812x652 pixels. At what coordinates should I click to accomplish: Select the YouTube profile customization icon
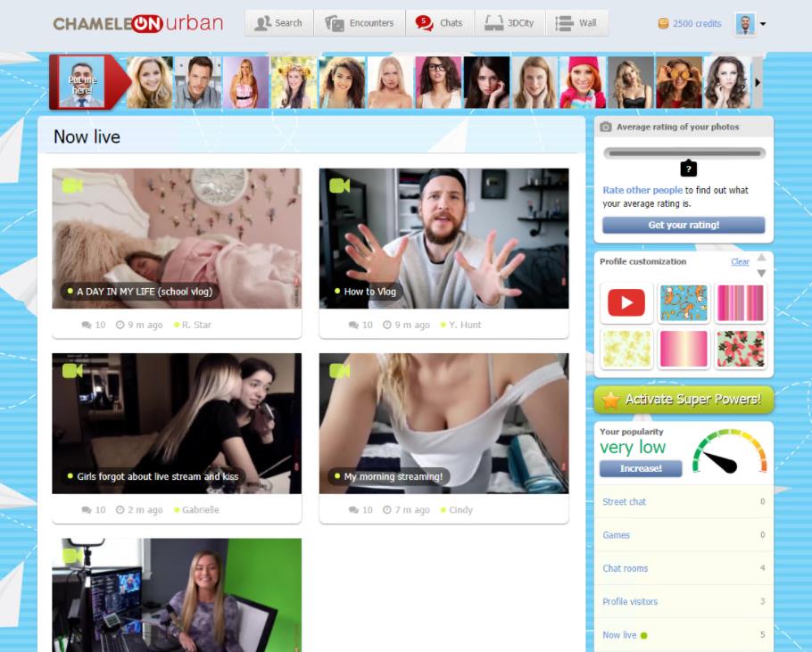click(626, 303)
